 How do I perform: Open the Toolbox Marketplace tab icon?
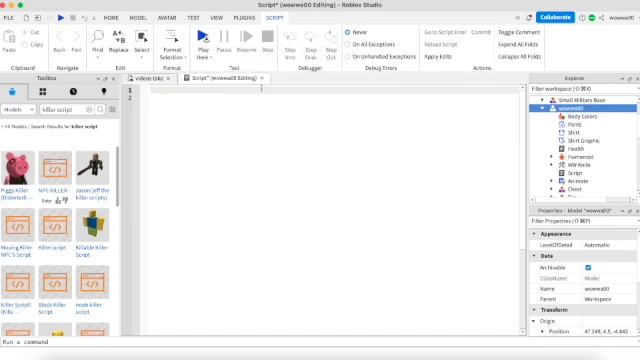(12, 91)
